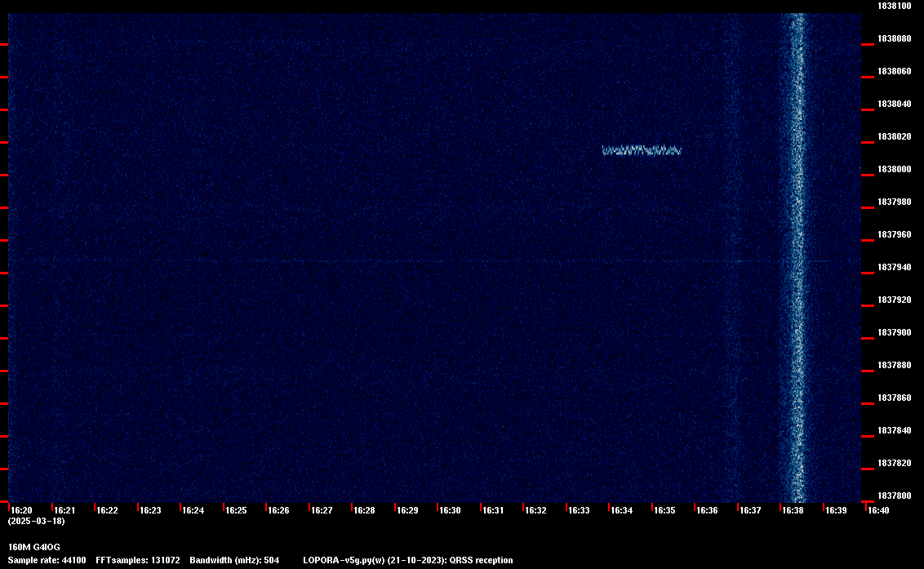Click the 16:37 time label
924x569 pixels.
point(750,510)
